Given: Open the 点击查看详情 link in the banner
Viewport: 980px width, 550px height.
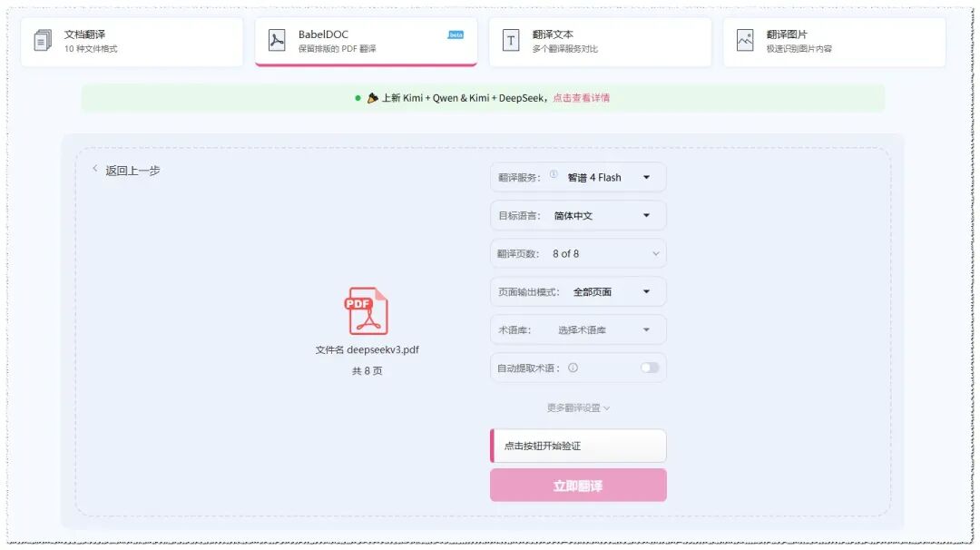Looking at the screenshot, I should (x=582, y=98).
